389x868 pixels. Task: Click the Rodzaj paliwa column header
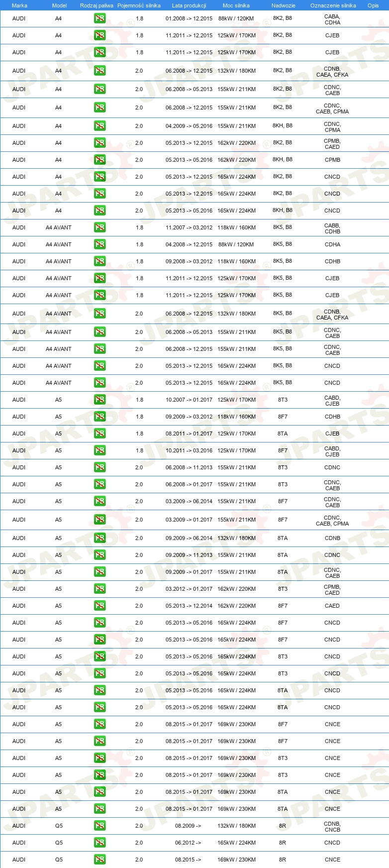[x=97, y=5]
